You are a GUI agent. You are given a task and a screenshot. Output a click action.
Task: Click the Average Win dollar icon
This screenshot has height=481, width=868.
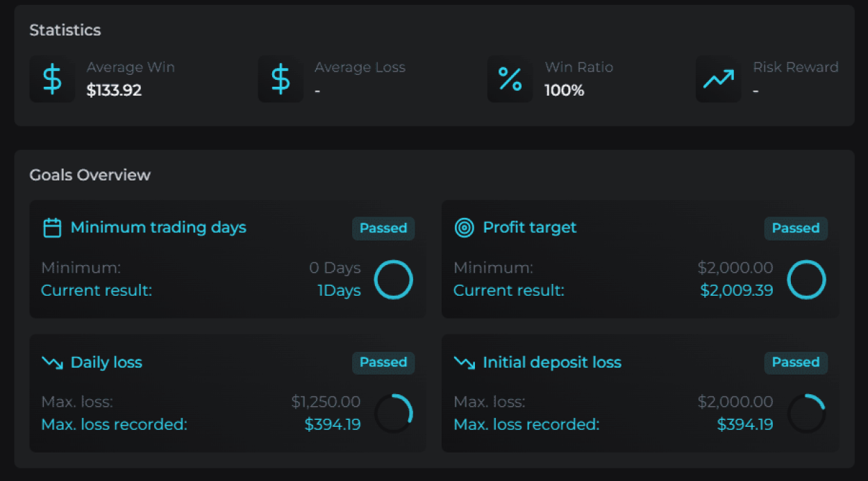pyautogui.click(x=52, y=79)
